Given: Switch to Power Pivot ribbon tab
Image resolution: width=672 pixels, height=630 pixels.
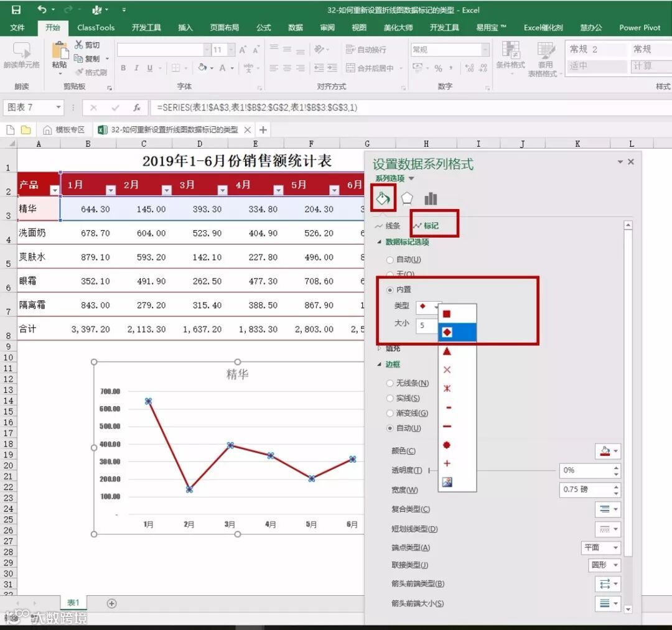Looking at the screenshot, I should coord(640,27).
